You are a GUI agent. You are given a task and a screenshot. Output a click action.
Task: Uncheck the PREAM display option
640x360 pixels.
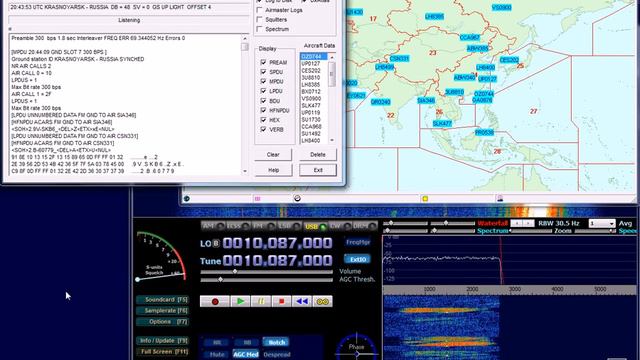[x=263, y=62]
